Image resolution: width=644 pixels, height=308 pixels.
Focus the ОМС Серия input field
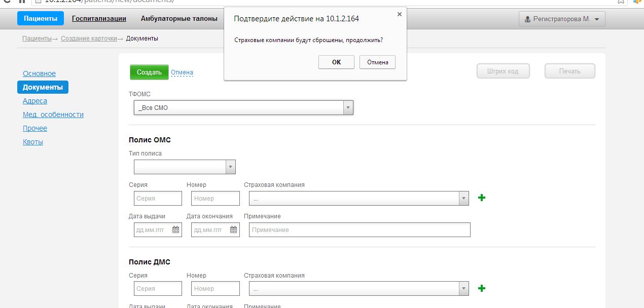[x=158, y=199]
